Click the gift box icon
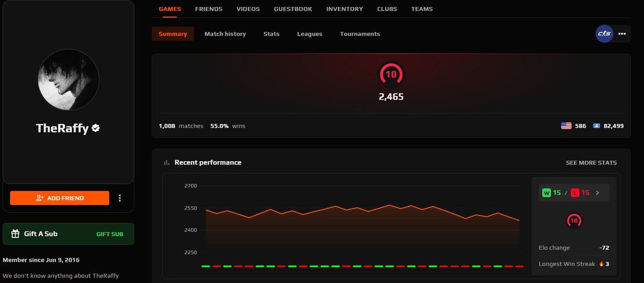The image size is (644, 283). [15, 234]
